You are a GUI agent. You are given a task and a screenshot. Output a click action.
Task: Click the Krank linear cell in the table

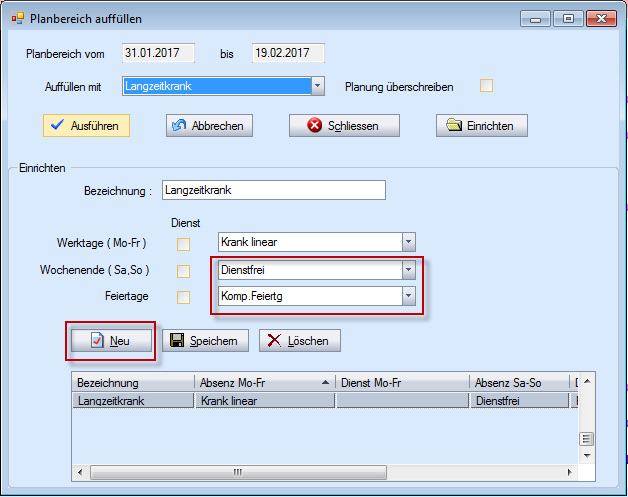click(x=265, y=400)
